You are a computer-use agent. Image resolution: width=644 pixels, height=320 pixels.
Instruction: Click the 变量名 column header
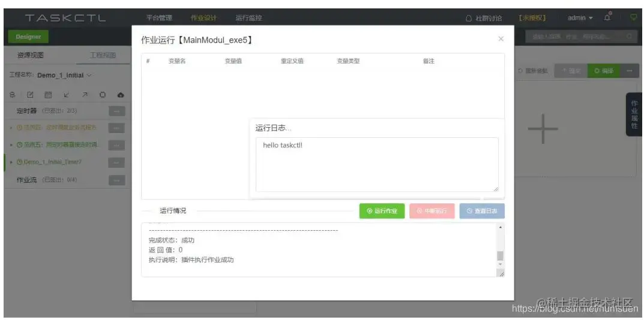coord(177,61)
